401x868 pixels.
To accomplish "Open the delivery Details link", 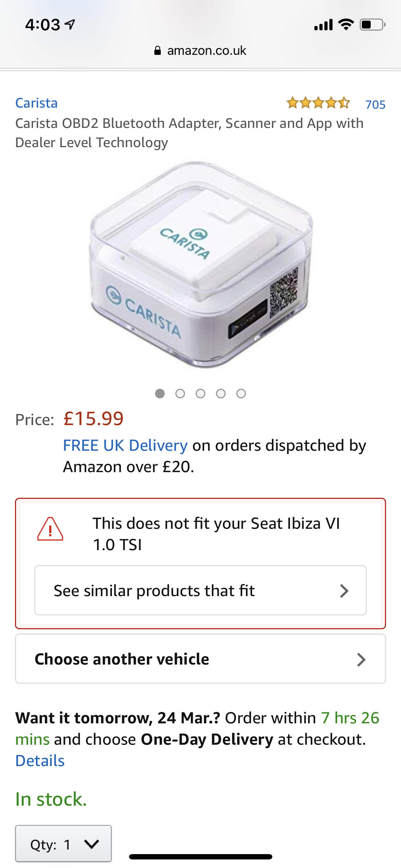I will [40, 761].
